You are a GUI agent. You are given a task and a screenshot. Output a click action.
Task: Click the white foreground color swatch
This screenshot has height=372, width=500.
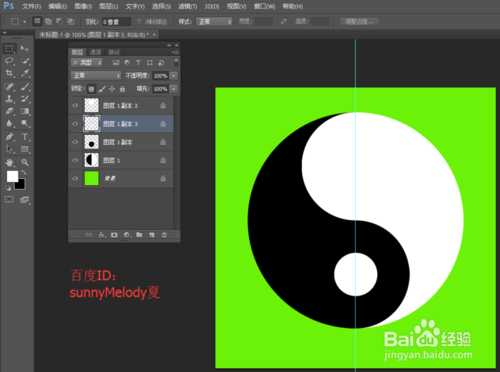(x=12, y=176)
